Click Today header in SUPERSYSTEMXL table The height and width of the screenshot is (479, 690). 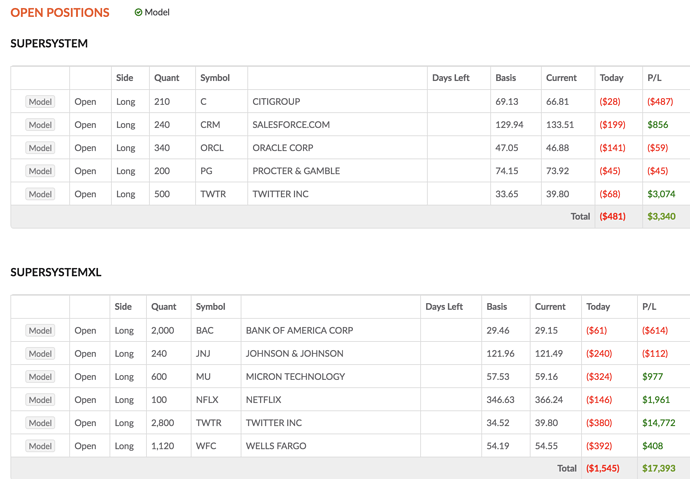[598, 307]
